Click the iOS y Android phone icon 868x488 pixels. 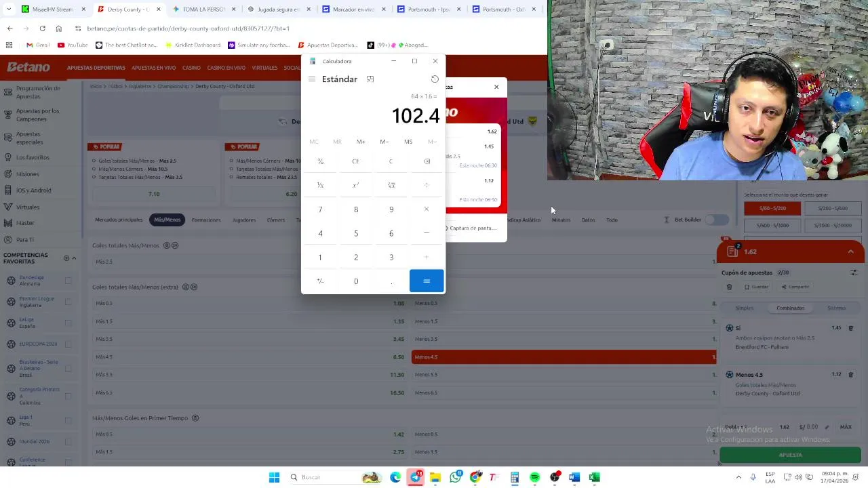click(x=9, y=190)
